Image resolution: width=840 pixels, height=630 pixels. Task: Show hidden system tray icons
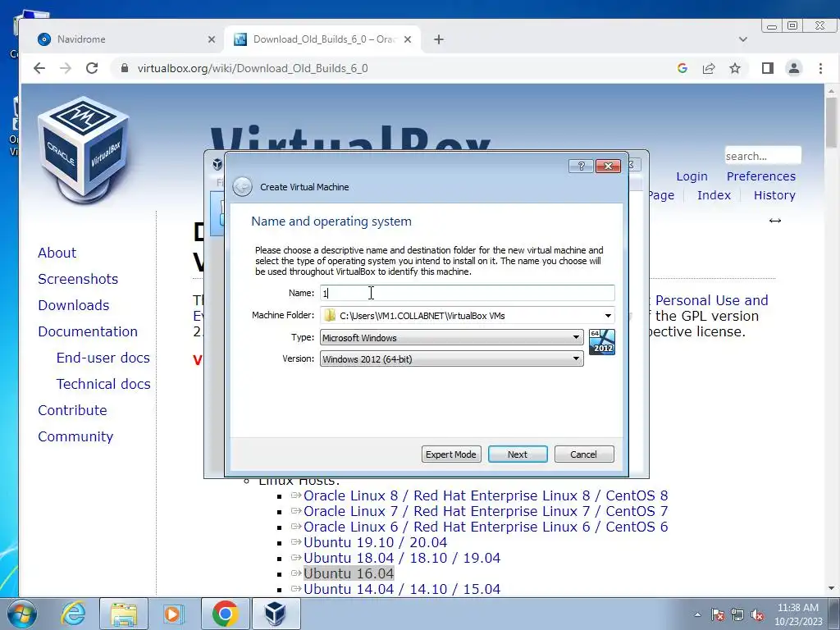pos(697,615)
